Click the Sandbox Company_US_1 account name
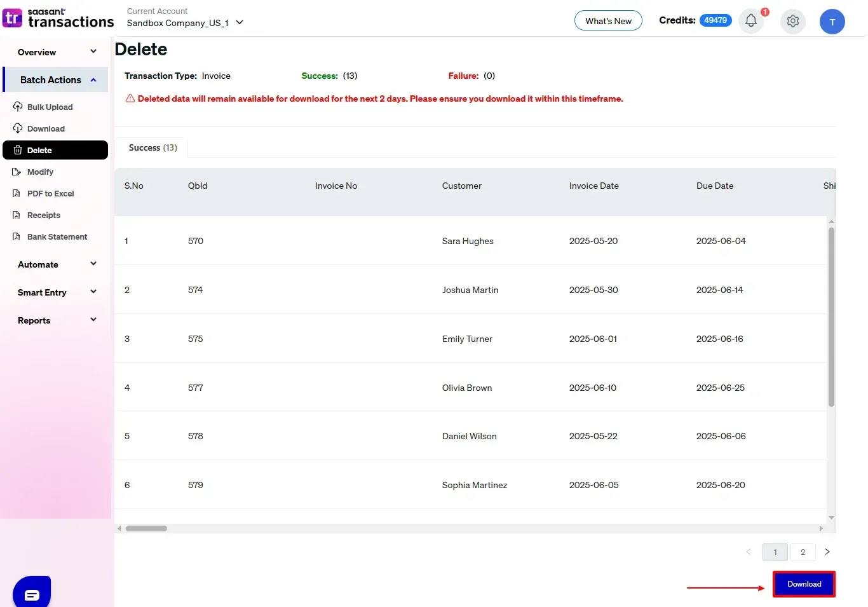 point(177,23)
